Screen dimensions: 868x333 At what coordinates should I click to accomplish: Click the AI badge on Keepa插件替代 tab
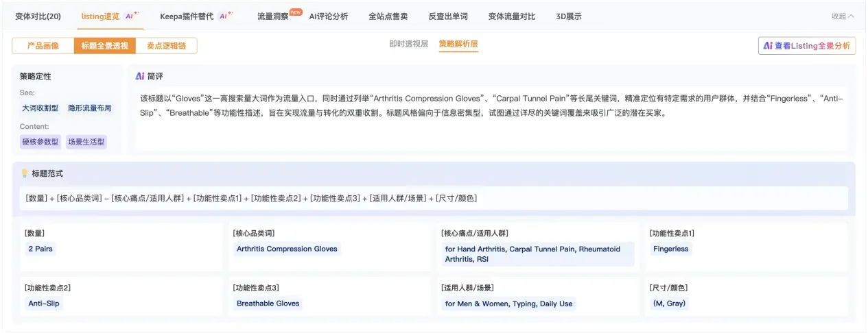(x=226, y=15)
